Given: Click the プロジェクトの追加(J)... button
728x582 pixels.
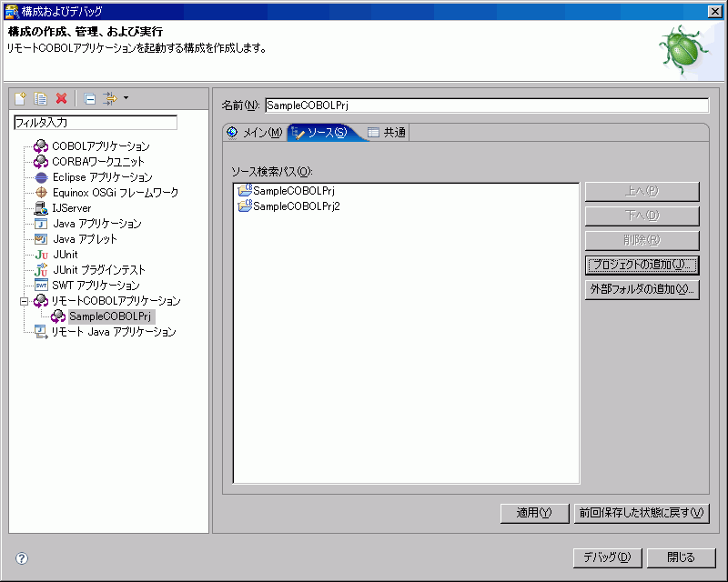Looking at the screenshot, I should (642, 265).
